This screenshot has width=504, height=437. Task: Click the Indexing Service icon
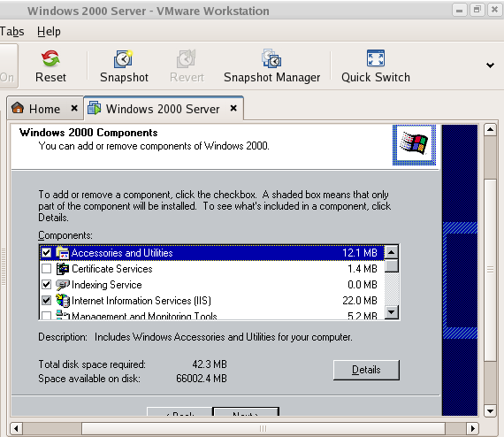pos(63,285)
